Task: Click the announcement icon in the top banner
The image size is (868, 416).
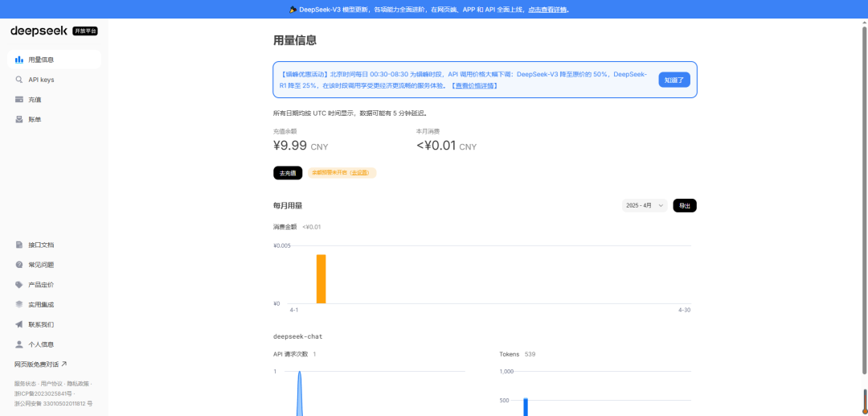Action: pos(293,10)
